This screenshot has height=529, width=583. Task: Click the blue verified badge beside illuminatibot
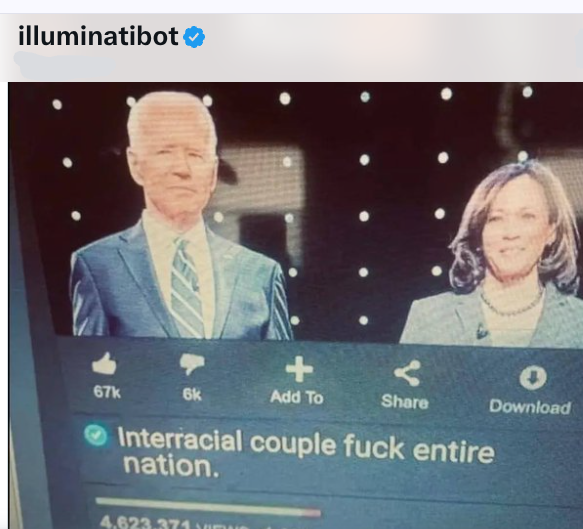pos(194,37)
